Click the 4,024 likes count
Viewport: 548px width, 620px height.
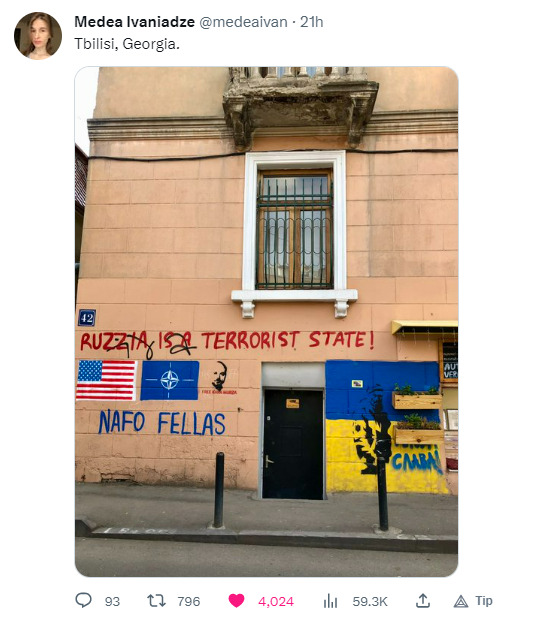[276, 601]
